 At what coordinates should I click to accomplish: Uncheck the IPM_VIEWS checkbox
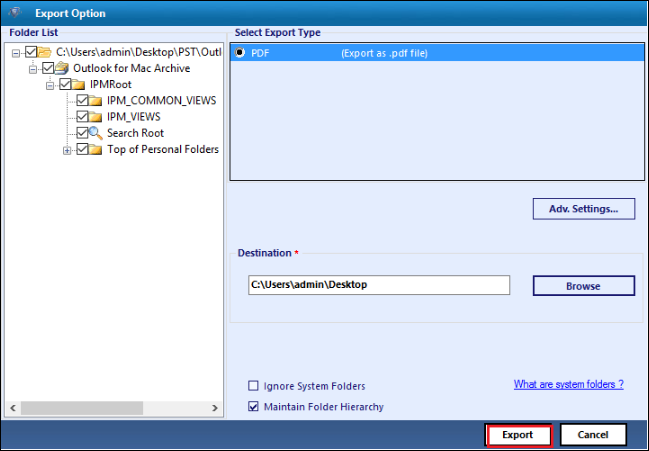(82, 116)
